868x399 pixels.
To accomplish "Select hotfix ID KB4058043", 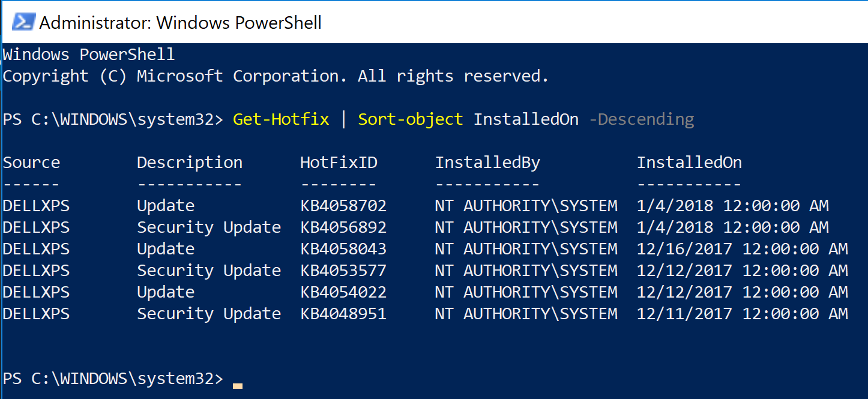I will (x=343, y=249).
